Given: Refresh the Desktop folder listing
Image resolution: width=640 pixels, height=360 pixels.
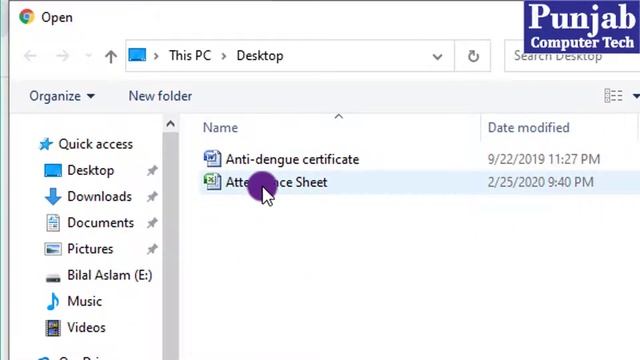Looking at the screenshot, I should pos(473,56).
